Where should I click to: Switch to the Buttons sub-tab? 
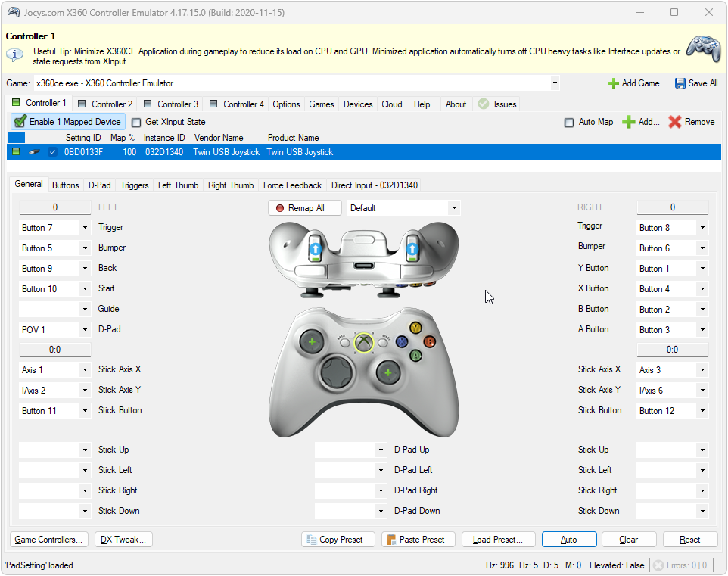click(x=66, y=185)
